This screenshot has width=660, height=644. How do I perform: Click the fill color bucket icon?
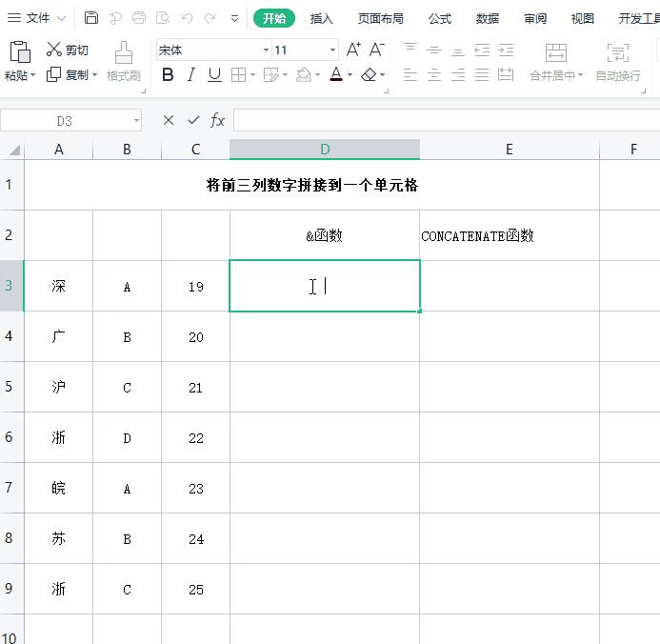pyautogui.click(x=304, y=75)
